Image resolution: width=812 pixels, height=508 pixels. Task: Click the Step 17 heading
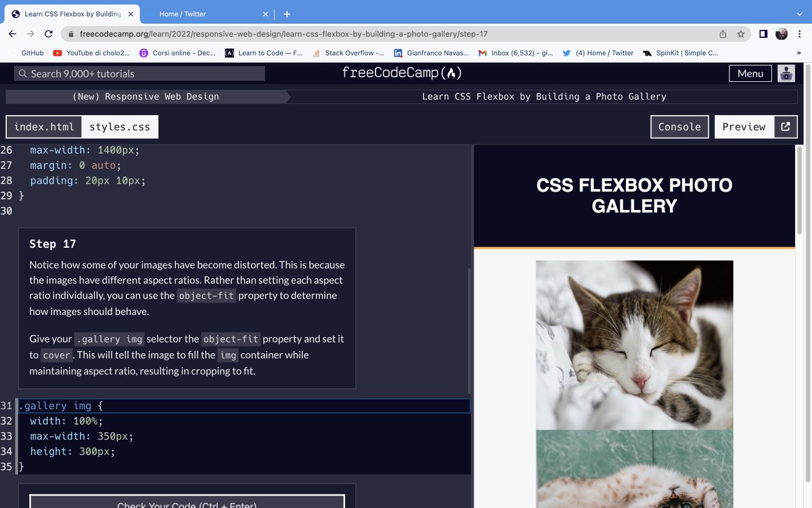coord(53,244)
